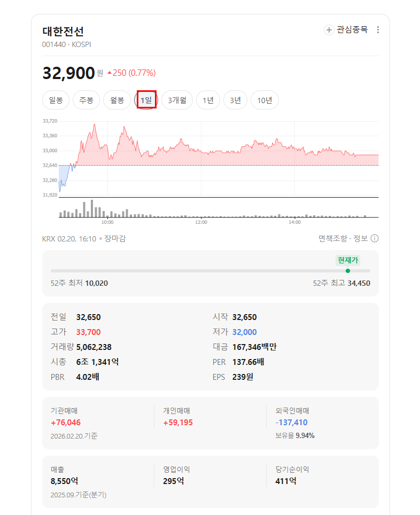Click the info circle icon beside 정보
This screenshot has height=515, width=420.
pos(375,238)
